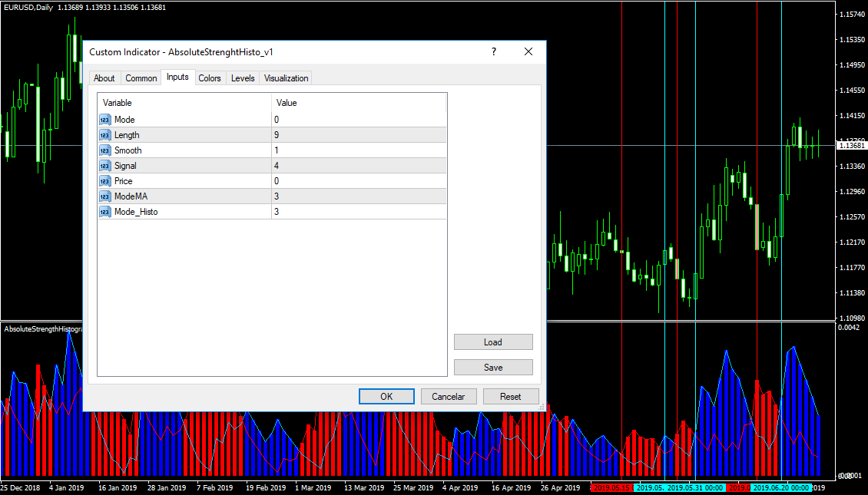Image resolution: width=868 pixels, height=495 pixels.
Task: Click the help question mark in dialog title
Action: point(494,51)
